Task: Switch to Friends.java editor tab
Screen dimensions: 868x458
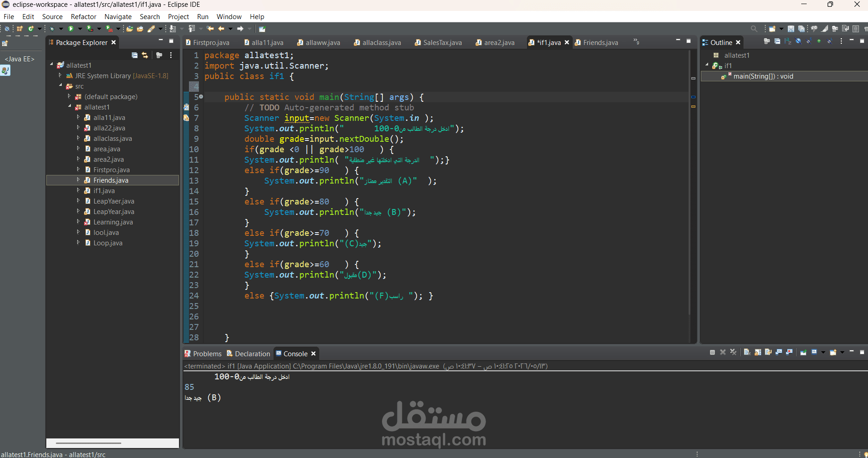Action: 597,42
